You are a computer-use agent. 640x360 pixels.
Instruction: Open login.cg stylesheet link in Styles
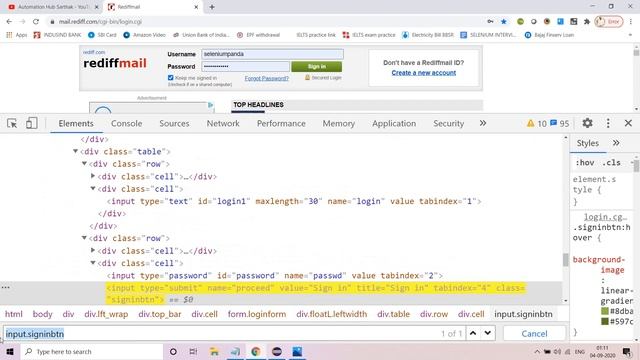point(605,217)
